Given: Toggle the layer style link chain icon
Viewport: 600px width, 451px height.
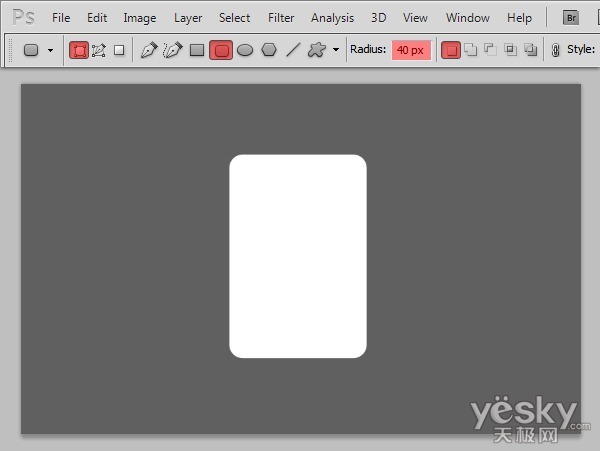Looking at the screenshot, I should click(x=555, y=50).
